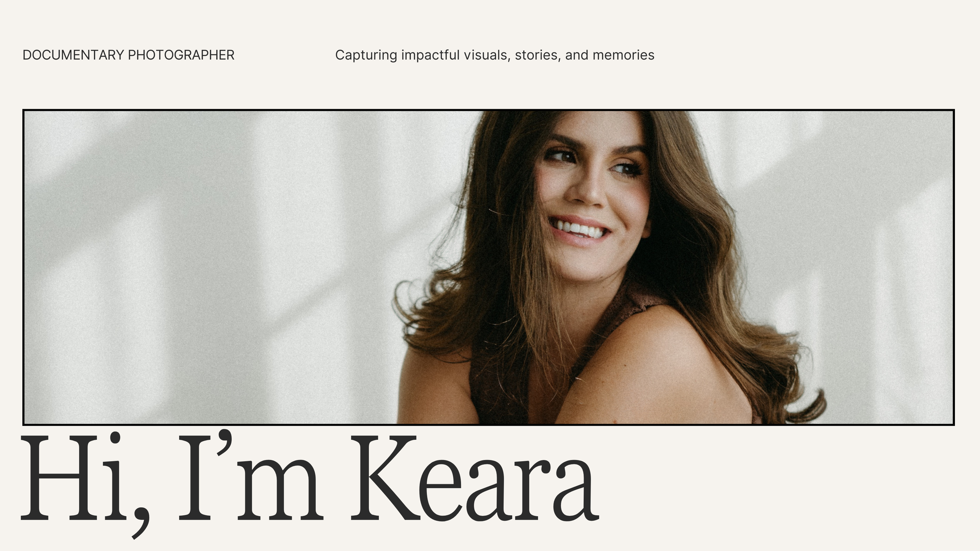Image resolution: width=980 pixels, height=551 pixels.
Task: Click the word memories in tagline
Action: [623, 55]
